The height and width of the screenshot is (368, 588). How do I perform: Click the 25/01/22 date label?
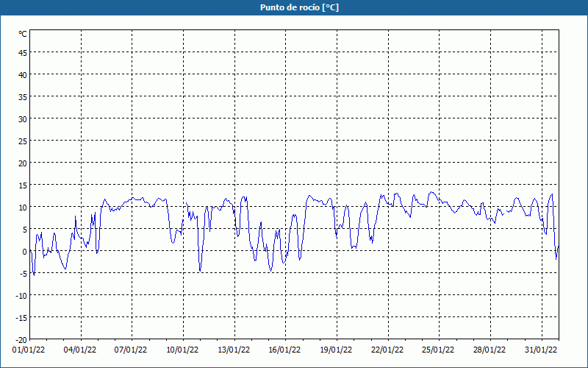438,350
